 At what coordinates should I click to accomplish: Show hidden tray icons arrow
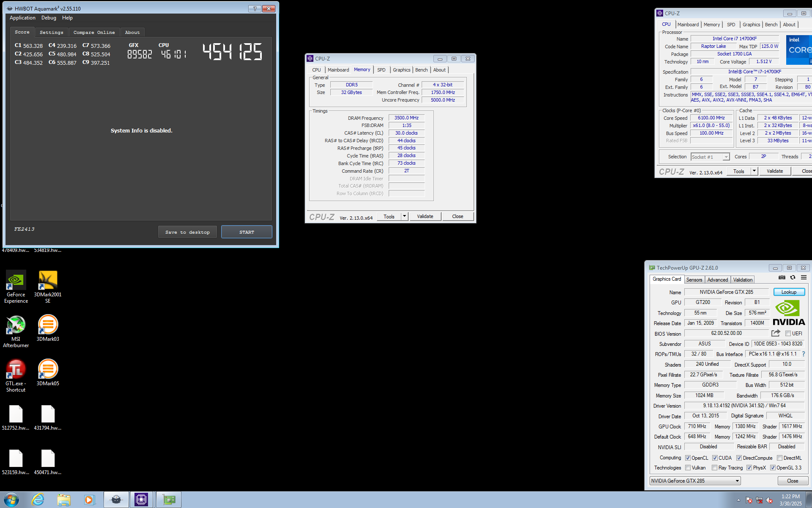(738, 500)
